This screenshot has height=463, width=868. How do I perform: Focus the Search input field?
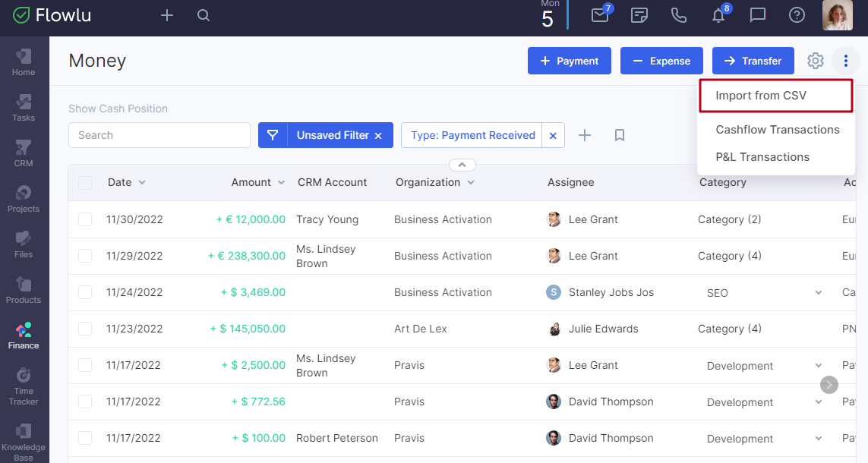[x=159, y=135]
